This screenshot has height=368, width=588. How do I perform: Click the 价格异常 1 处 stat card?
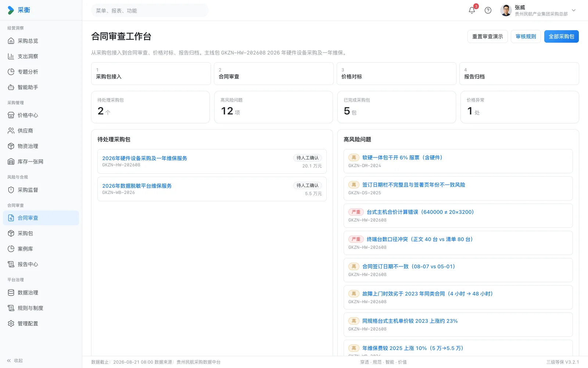(520, 107)
